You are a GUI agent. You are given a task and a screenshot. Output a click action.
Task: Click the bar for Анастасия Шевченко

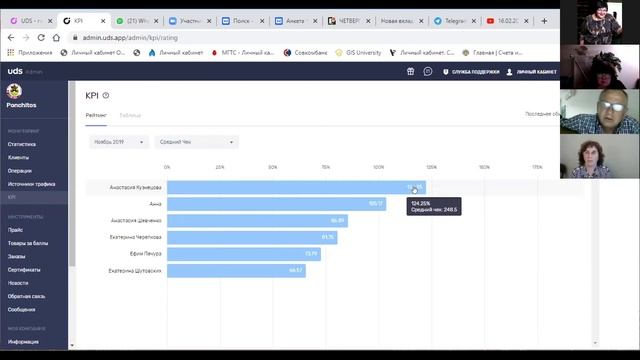258,220
